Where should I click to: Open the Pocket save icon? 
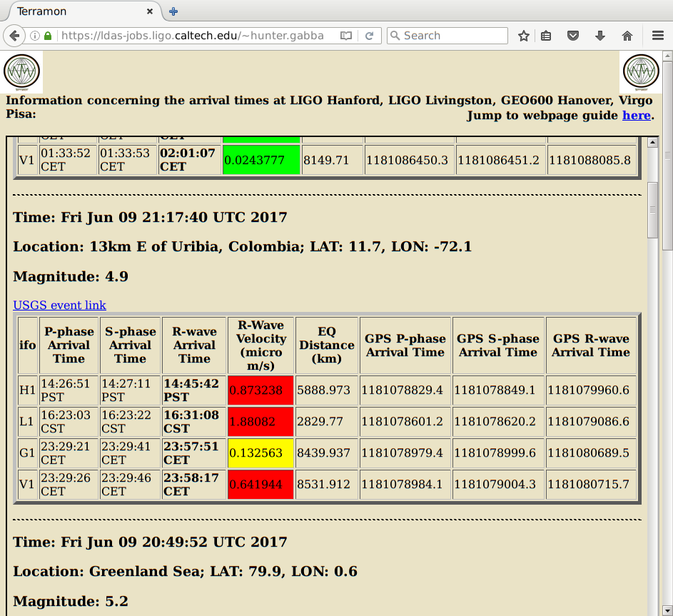572,36
